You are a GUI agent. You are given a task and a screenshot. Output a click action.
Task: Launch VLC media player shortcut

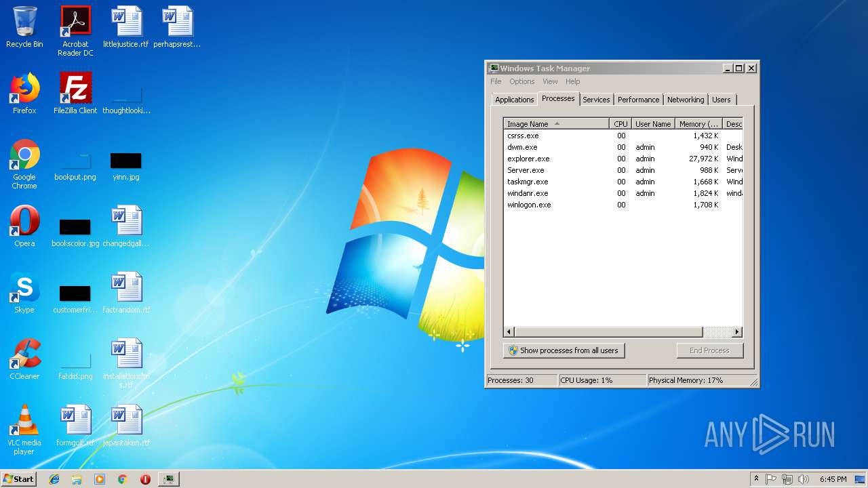click(x=24, y=430)
